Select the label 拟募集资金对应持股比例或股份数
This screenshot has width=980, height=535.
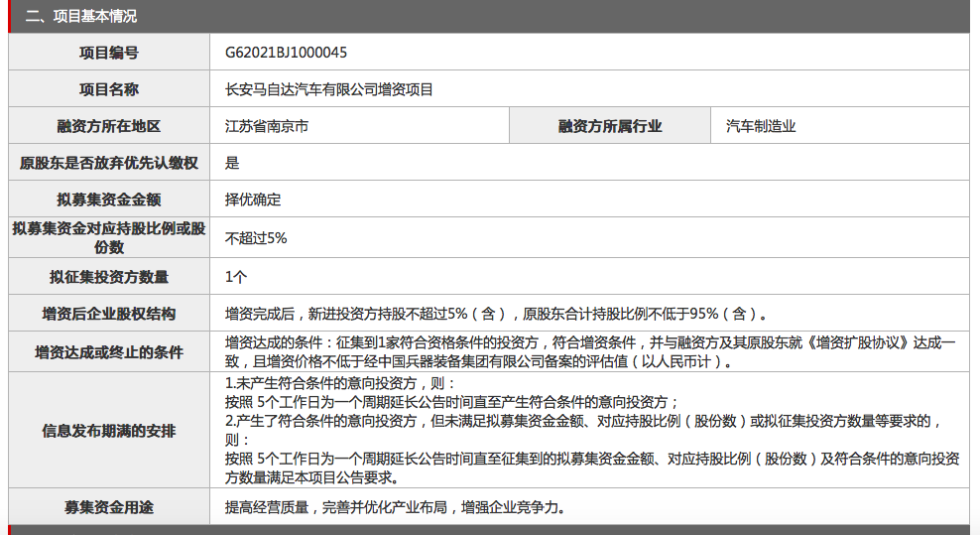point(109,238)
